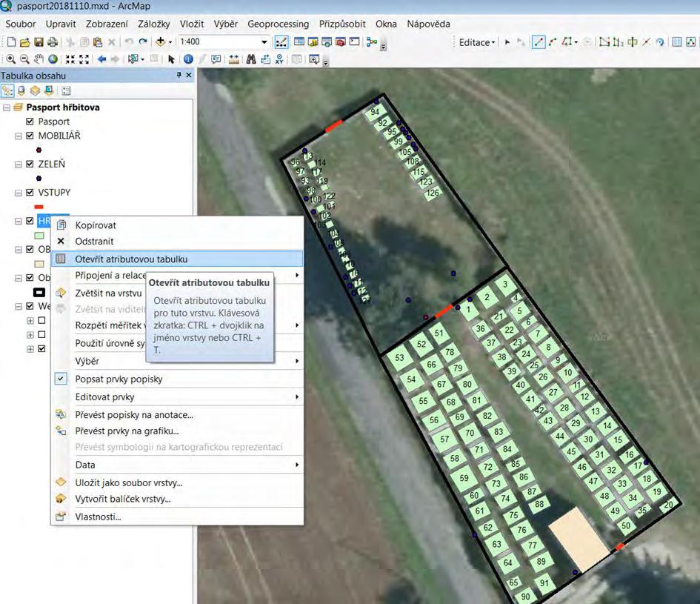The height and width of the screenshot is (604, 700).
Task: Toggle the Popsat prvky popisky checkmark
Action: 61,379
